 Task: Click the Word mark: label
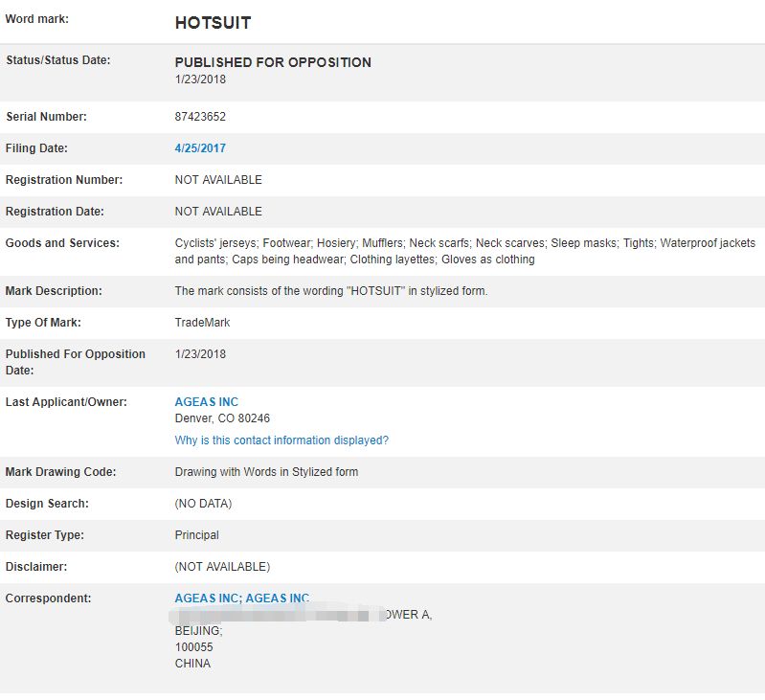(x=36, y=19)
